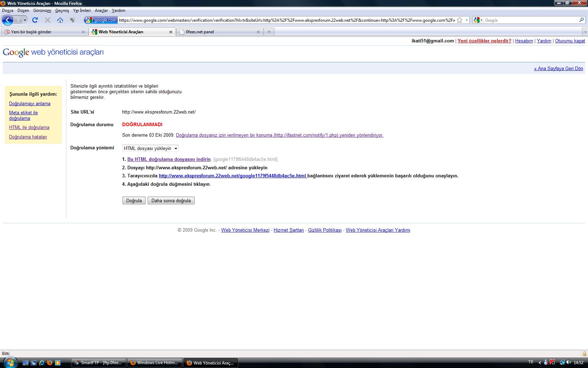Open the Hesabım link
Screen dimensions: 588x368
pos(524,41)
